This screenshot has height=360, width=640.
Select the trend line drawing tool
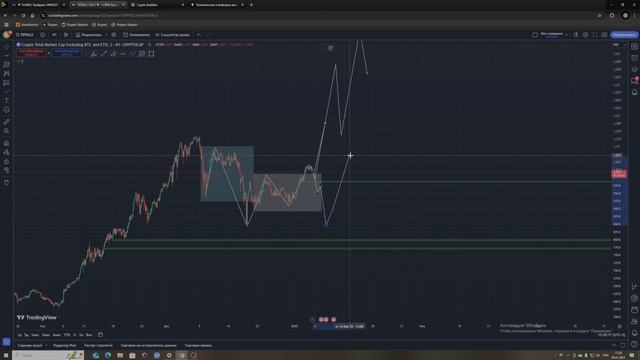(7, 56)
